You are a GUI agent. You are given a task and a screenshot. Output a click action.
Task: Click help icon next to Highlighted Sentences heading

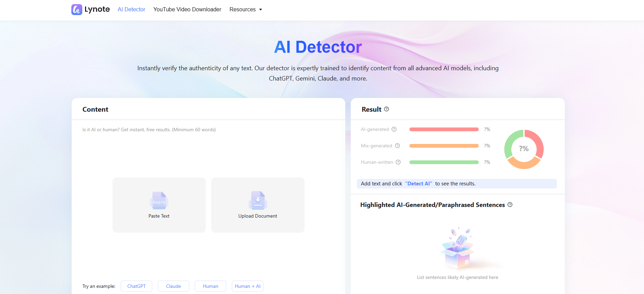(x=510, y=205)
